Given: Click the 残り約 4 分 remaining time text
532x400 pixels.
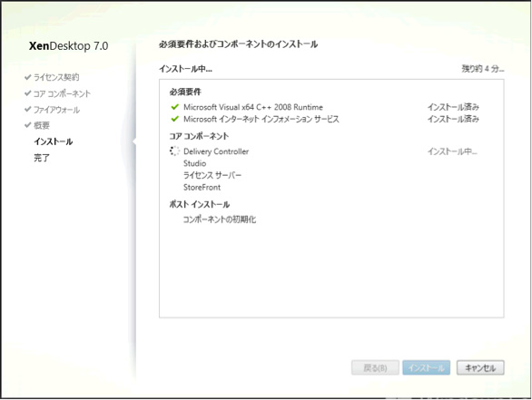Looking at the screenshot, I should click(482, 69).
